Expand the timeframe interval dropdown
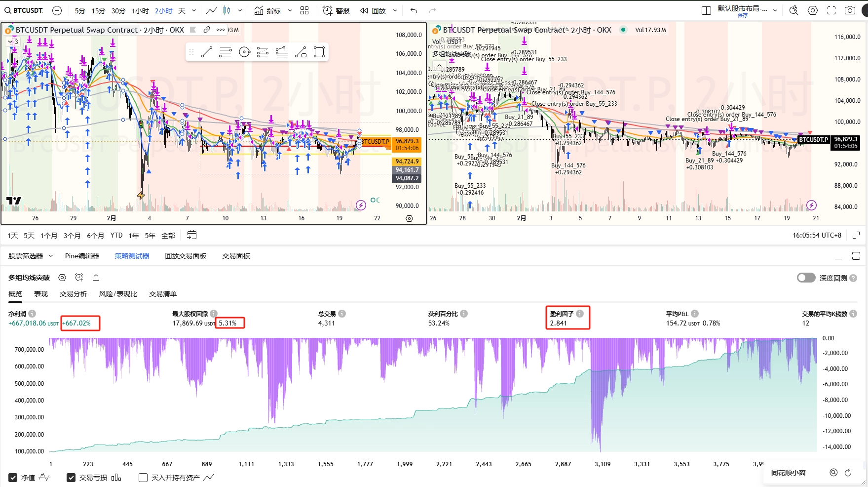The width and height of the screenshot is (868, 487). 194,10
